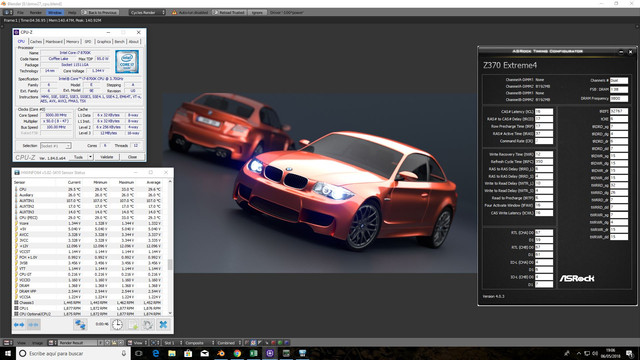The height and width of the screenshot is (360, 640).
Task: Switch to the About tab in CPU-Z
Action: pos(134,42)
